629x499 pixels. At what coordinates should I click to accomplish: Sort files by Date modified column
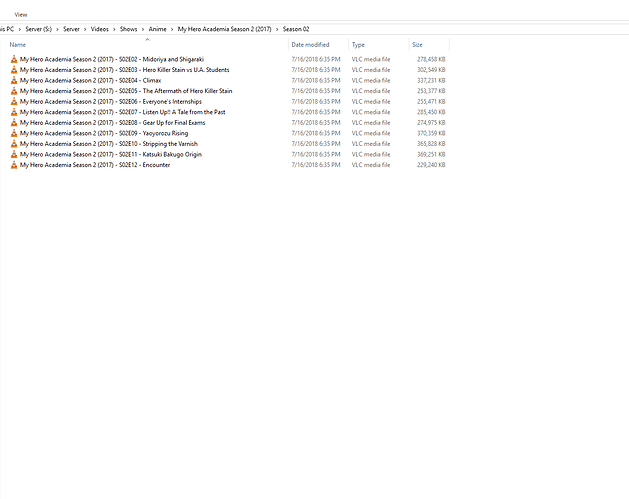tap(310, 45)
